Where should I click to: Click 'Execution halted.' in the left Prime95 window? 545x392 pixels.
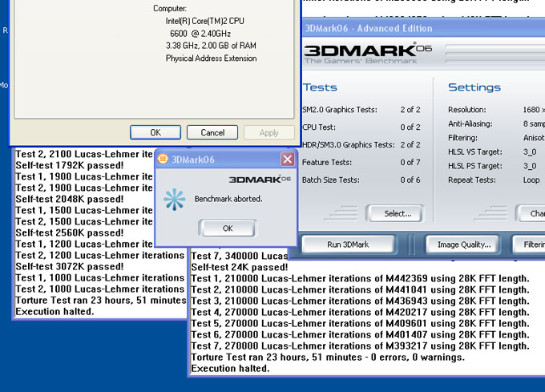click(x=55, y=311)
